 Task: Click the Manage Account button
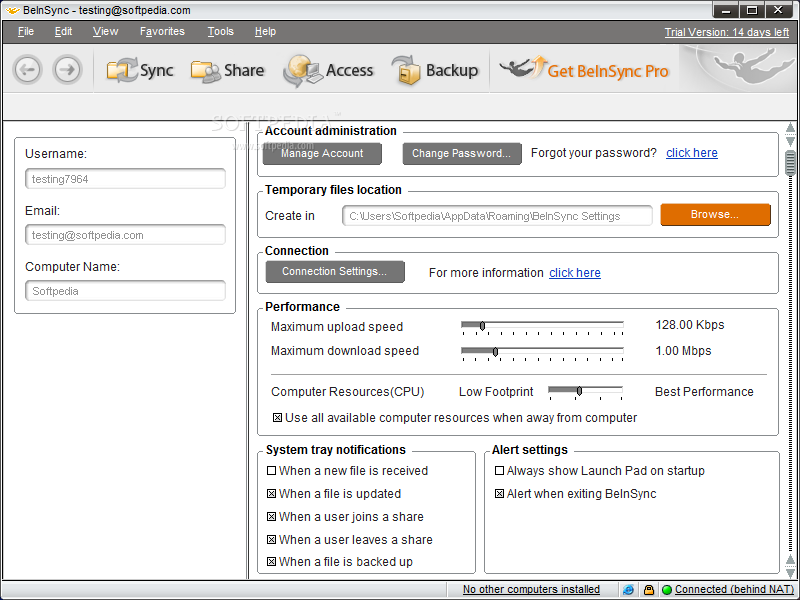322,154
